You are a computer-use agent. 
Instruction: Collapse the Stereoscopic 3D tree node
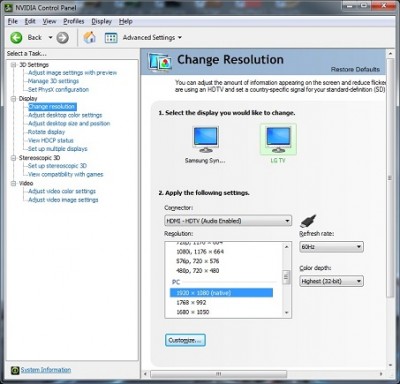(13, 158)
